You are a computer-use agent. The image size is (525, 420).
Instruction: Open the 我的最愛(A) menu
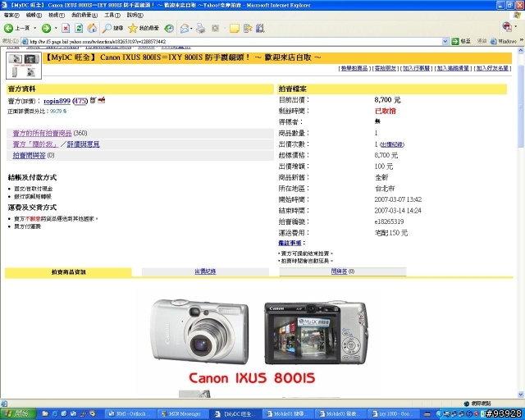pos(84,15)
